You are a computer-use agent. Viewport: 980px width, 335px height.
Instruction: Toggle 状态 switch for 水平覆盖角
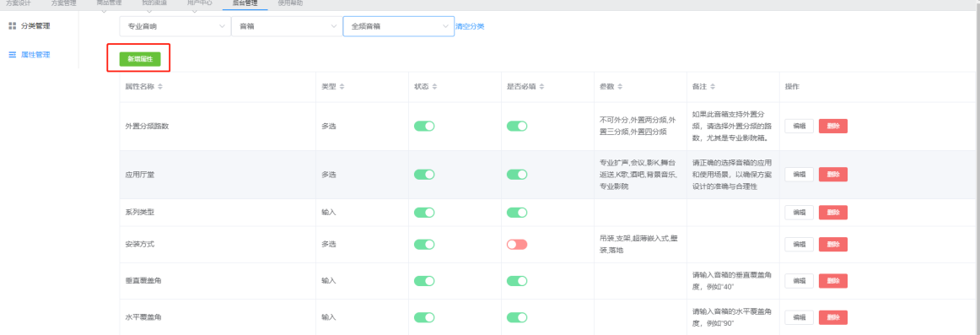tap(424, 317)
